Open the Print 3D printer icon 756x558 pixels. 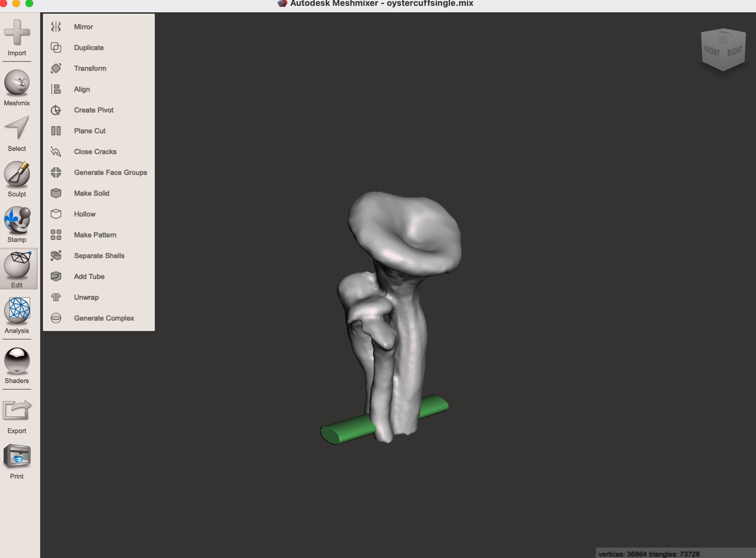pos(17,456)
